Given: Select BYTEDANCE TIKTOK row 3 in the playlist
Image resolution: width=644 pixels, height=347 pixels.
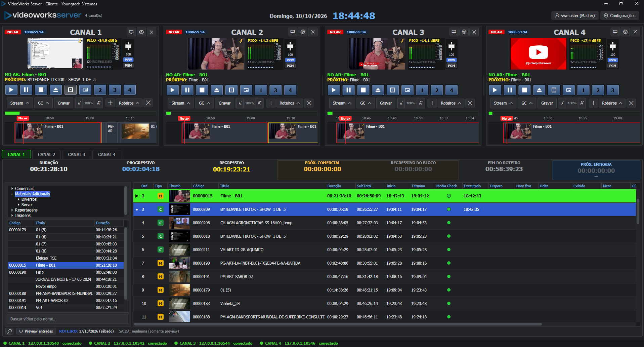Looking at the screenshot, I should click(385, 209).
